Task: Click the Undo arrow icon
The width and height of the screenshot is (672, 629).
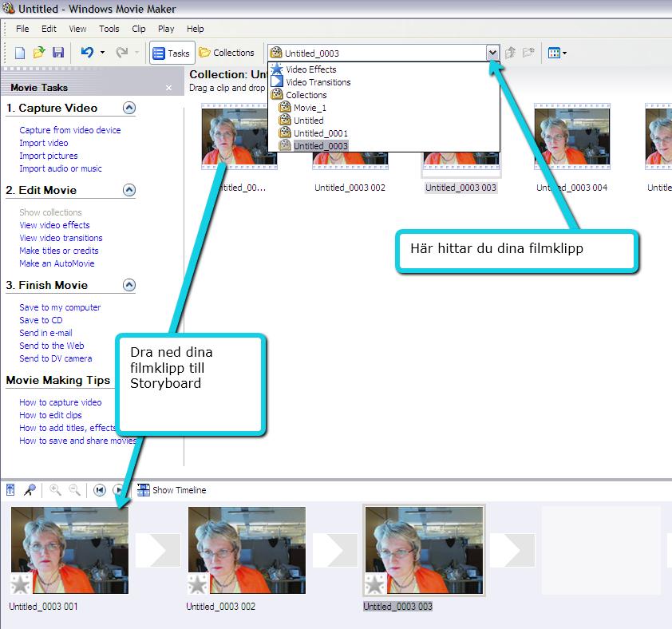Action: (87, 53)
